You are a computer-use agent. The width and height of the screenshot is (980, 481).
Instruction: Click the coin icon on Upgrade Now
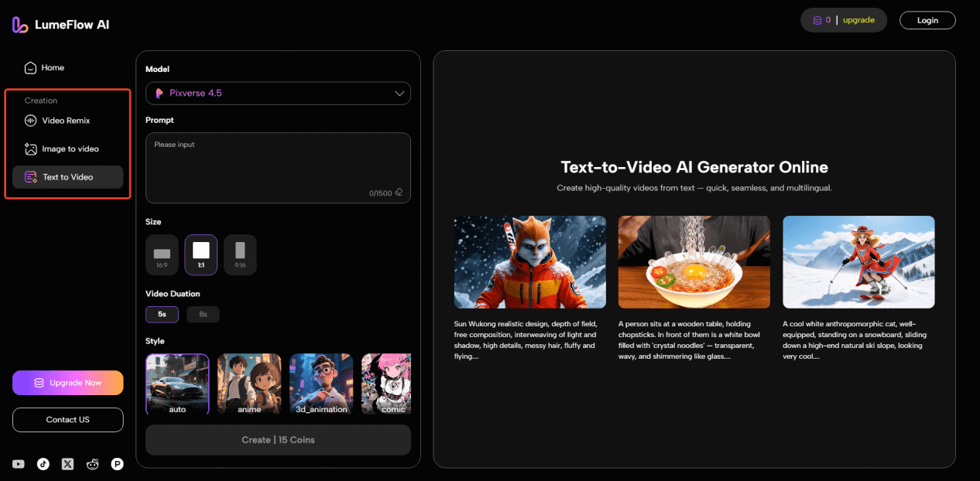click(39, 383)
